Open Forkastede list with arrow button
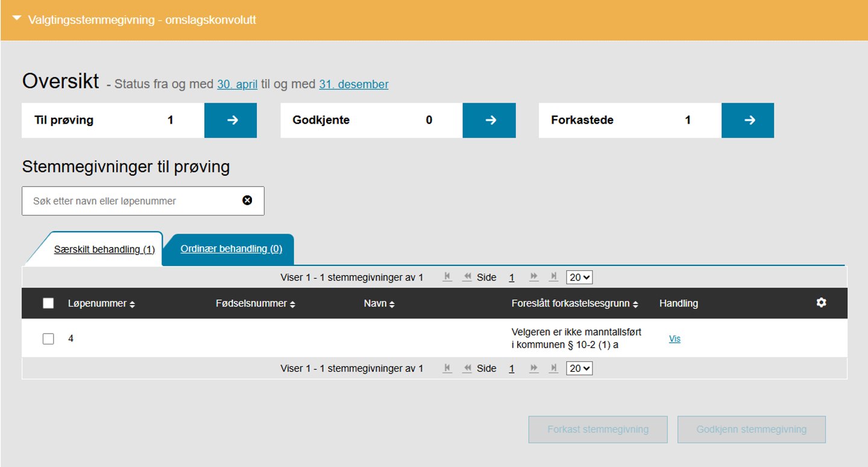 [x=747, y=120]
